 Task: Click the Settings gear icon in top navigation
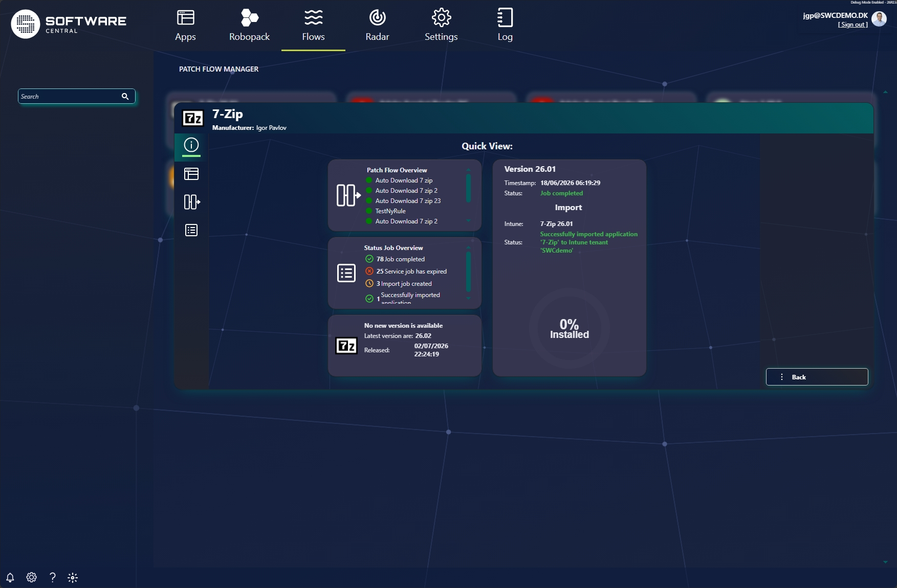point(441,17)
